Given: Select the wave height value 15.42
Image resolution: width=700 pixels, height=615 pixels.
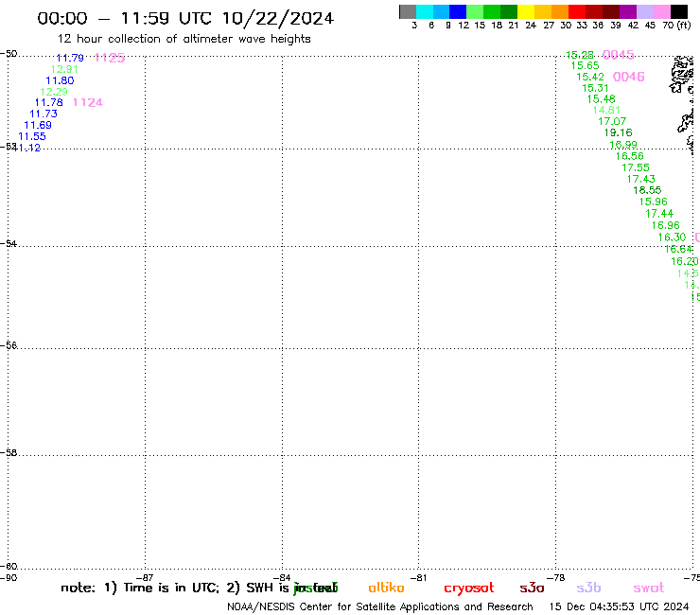Looking at the screenshot, I should [590, 77].
